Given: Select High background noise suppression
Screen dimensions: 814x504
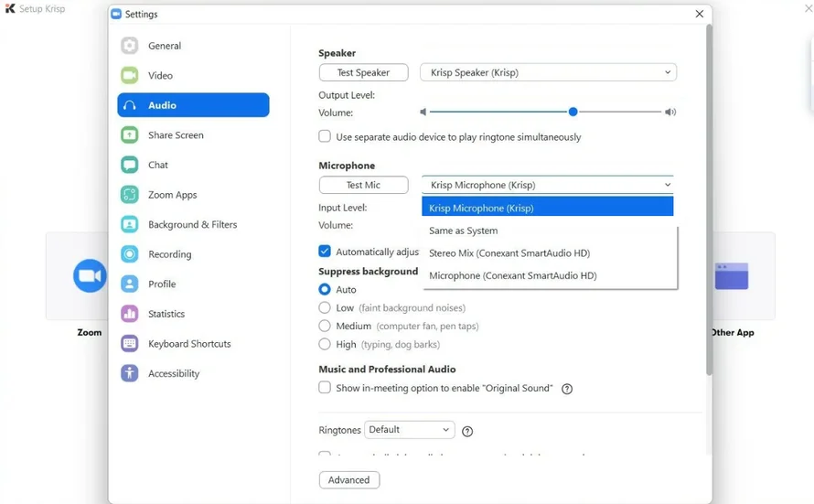Looking at the screenshot, I should [x=325, y=344].
